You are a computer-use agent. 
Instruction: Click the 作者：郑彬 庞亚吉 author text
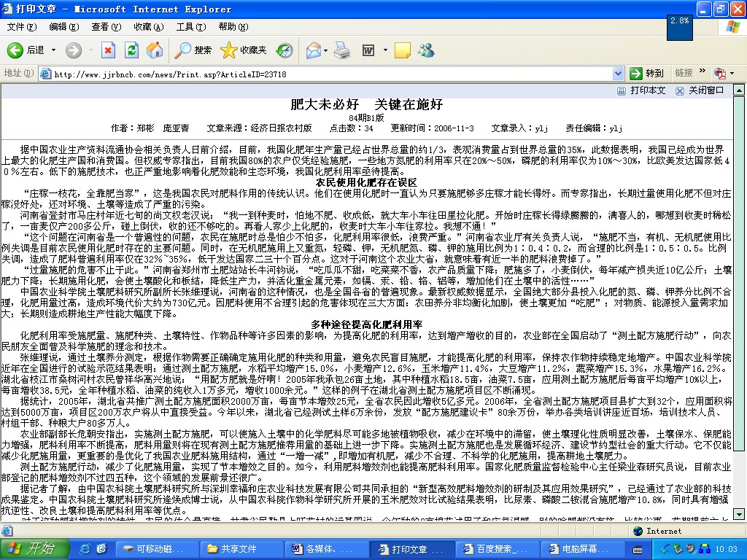coord(150,128)
